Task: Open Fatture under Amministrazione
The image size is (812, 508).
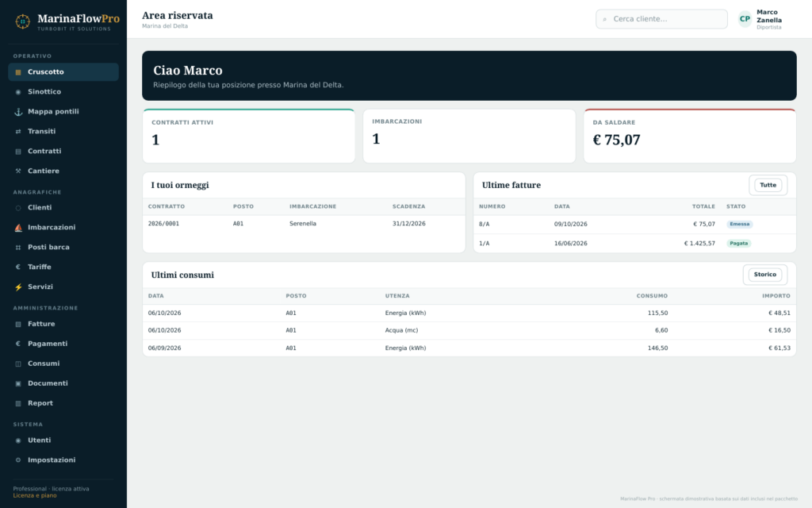Action: click(x=63, y=324)
